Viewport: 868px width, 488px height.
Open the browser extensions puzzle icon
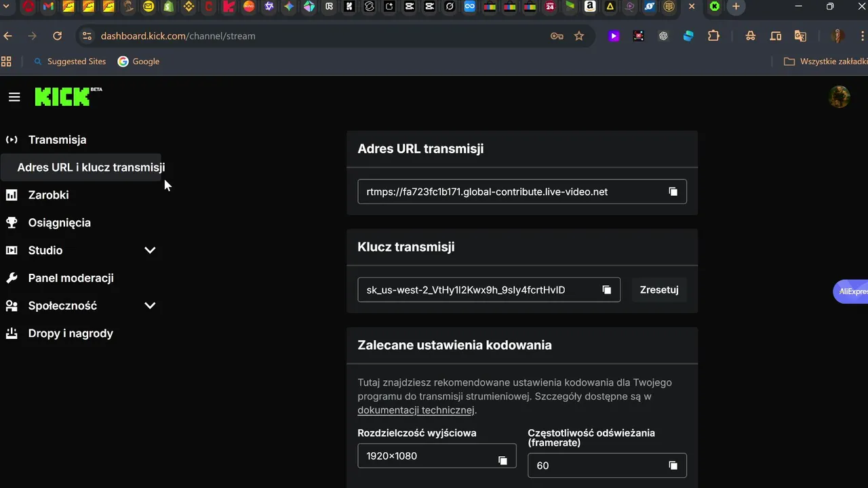[713, 36]
